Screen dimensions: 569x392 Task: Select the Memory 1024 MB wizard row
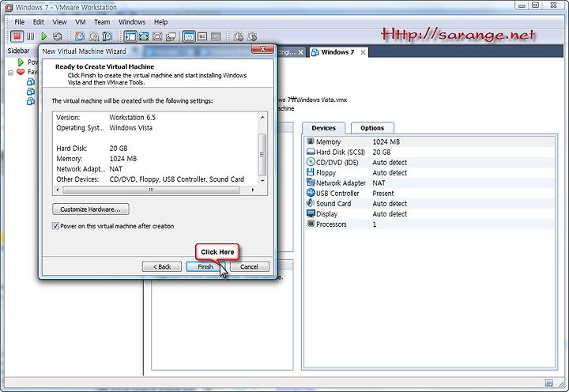pos(156,159)
